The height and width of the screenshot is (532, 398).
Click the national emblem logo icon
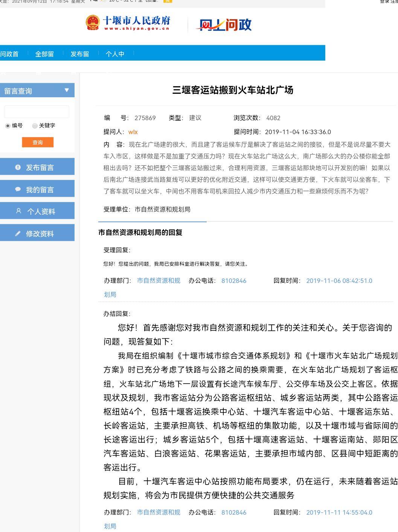(92, 23)
